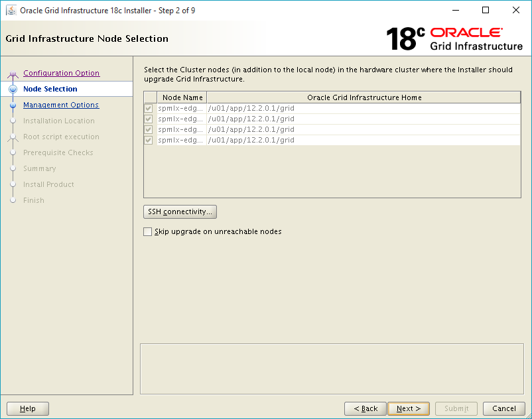532x419 pixels.
Task: Click the first row's node name cell
Action: coord(180,109)
